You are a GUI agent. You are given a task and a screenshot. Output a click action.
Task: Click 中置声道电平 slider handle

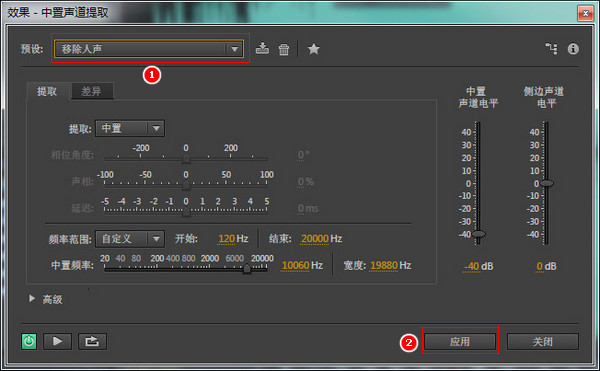[x=478, y=234]
